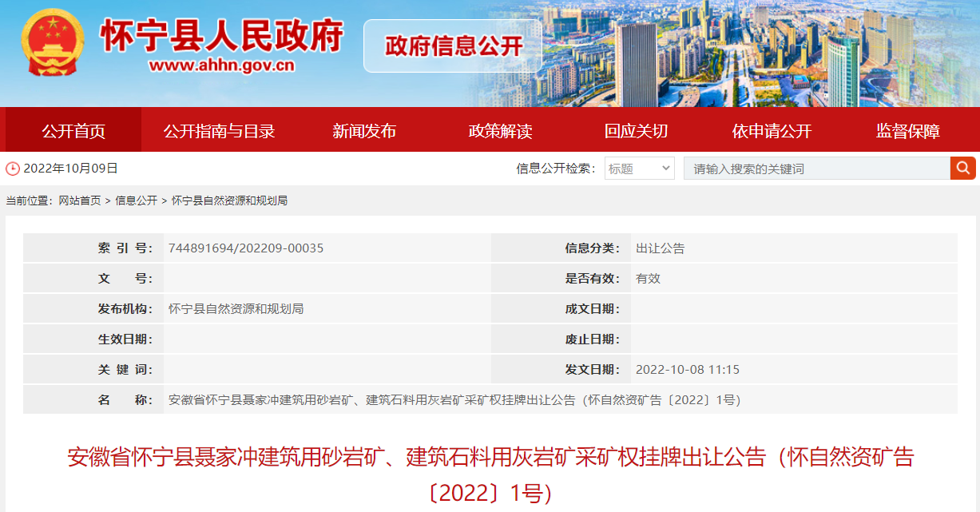Open 怀宁县自然资源和规划局 breadcrumb link

coord(229,200)
